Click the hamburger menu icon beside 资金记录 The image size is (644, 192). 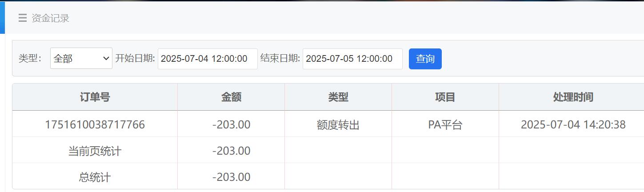coord(22,18)
